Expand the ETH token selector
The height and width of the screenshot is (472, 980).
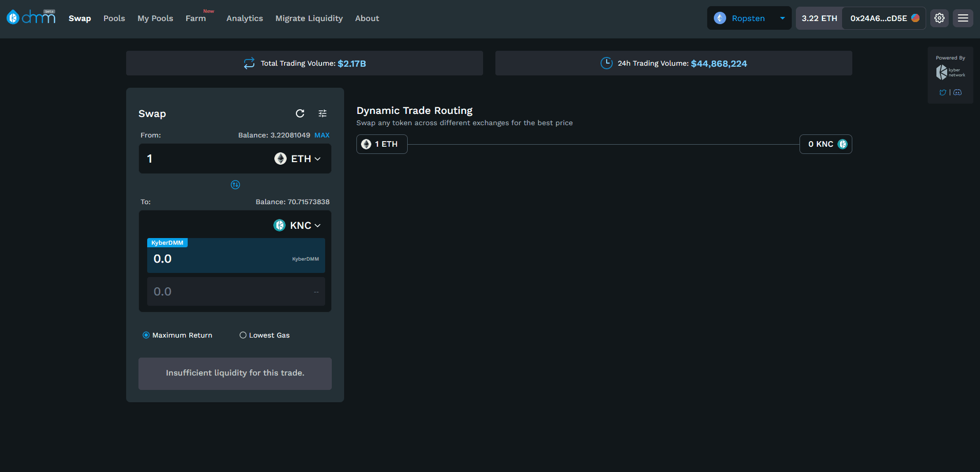coord(297,159)
